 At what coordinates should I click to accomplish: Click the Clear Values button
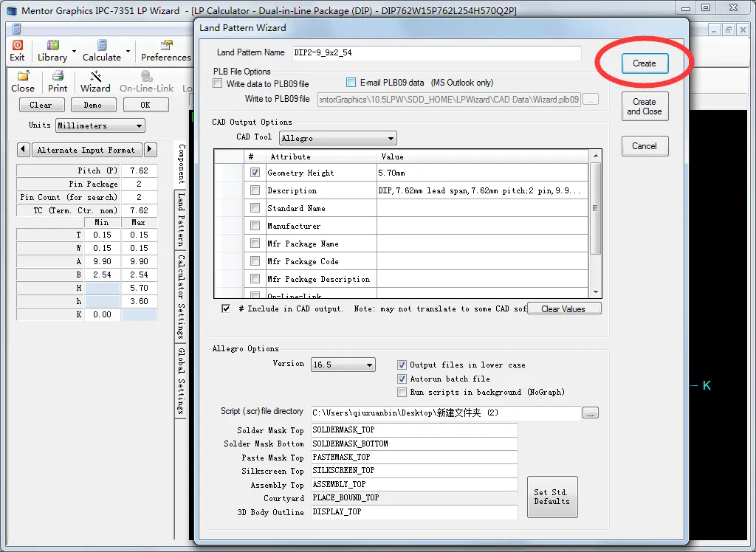563,309
